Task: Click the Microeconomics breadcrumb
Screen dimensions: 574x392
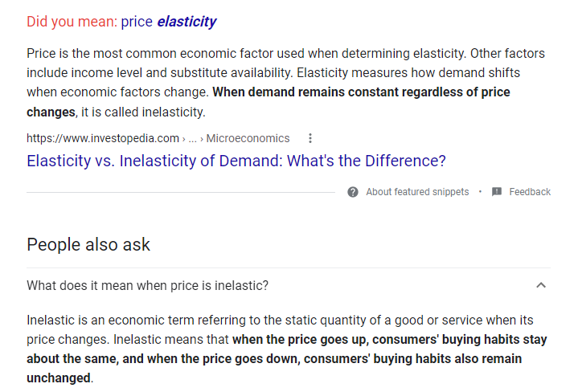Action: coord(248,138)
